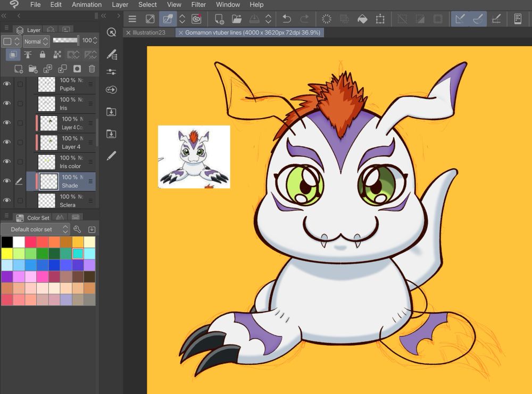Open the Filter menu
The image size is (532, 394).
(198, 4)
